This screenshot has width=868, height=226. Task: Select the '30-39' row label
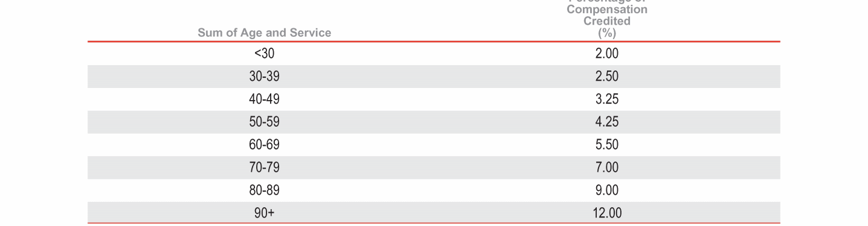[264, 77]
